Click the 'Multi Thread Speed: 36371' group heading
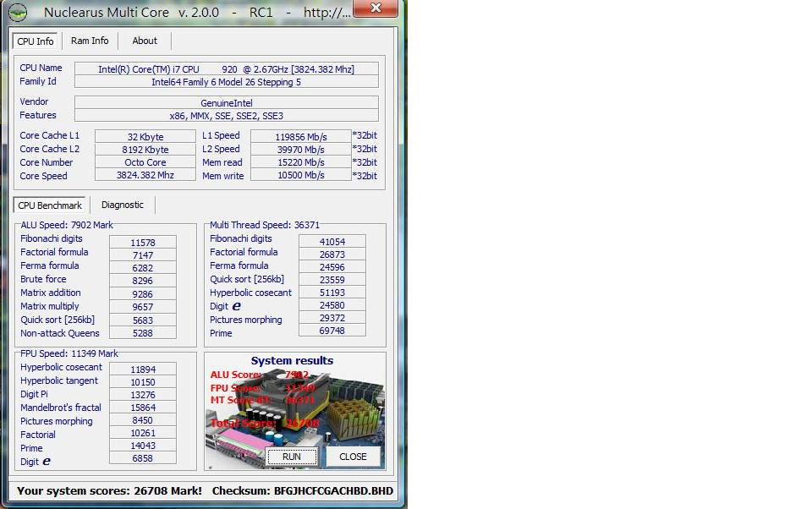 [x=265, y=225]
